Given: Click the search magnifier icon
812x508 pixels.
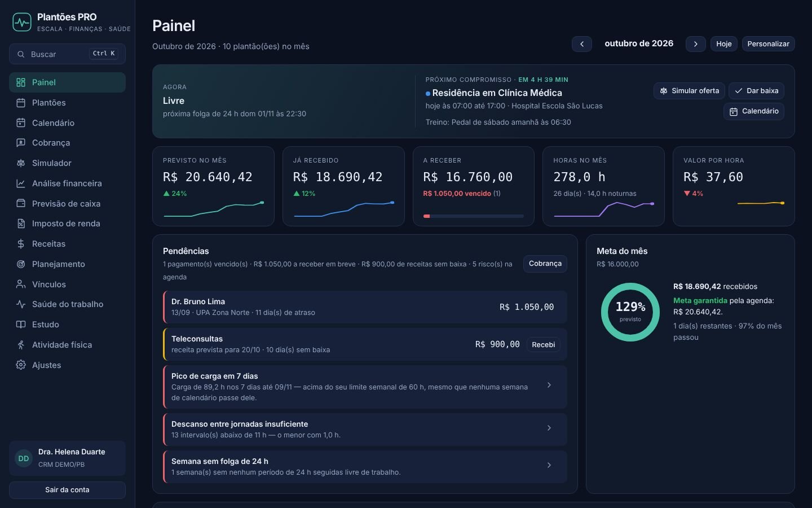Looking at the screenshot, I should pyautogui.click(x=21, y=54).
